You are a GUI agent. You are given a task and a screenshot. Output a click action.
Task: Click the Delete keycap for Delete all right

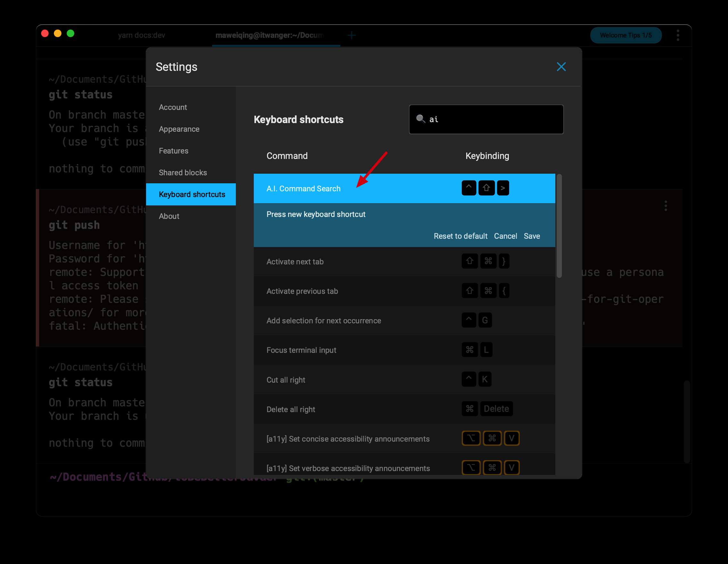pos(496,409)
